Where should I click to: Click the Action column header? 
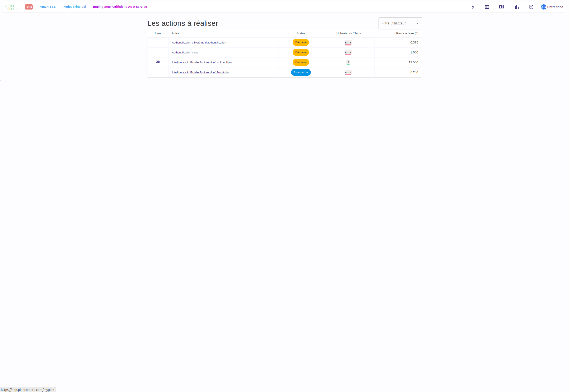click(176, 33)
